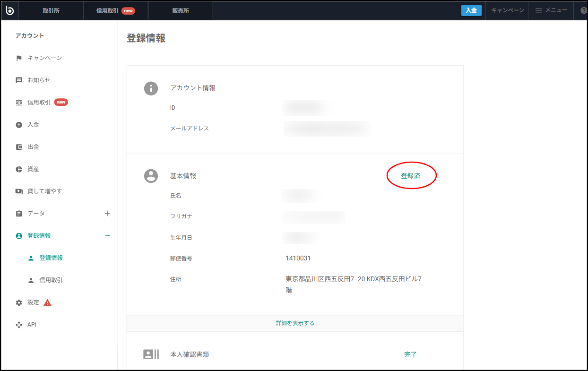
Task: Click the red new badge in top bar
Action: (x=128, y=11)
